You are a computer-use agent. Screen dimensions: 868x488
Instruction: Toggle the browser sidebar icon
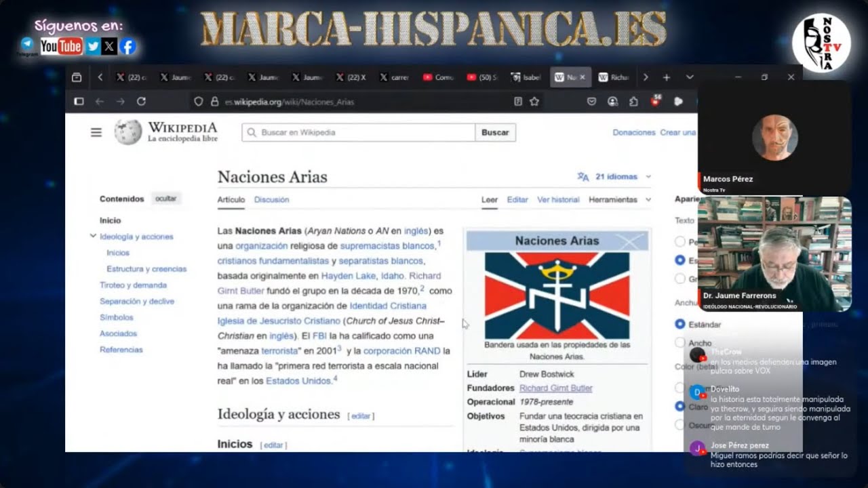click(79, 102)
